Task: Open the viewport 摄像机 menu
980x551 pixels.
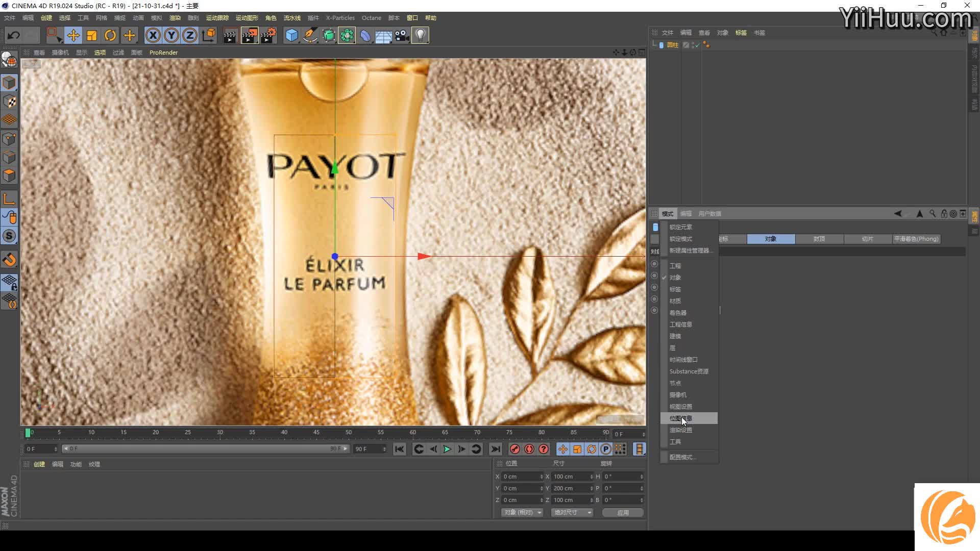Action: tap(60, 53)
